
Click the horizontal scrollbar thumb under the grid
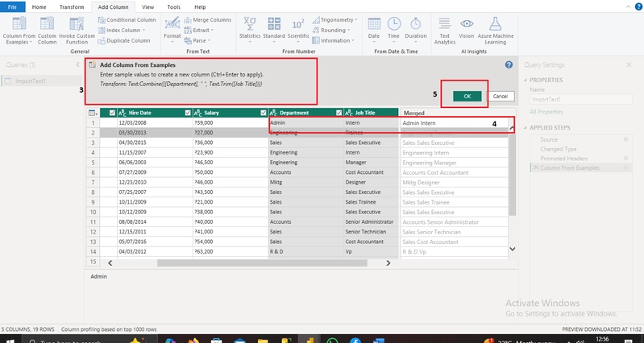point(262,263)
